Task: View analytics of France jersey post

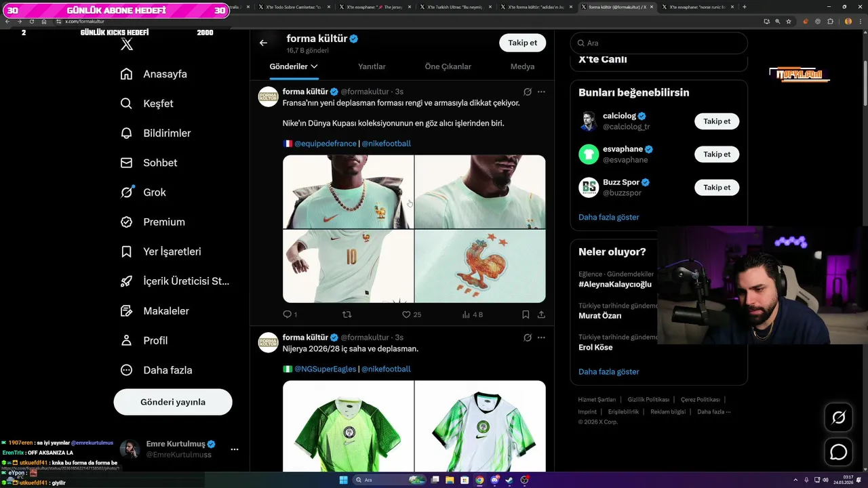Action: tap(472, 314)
